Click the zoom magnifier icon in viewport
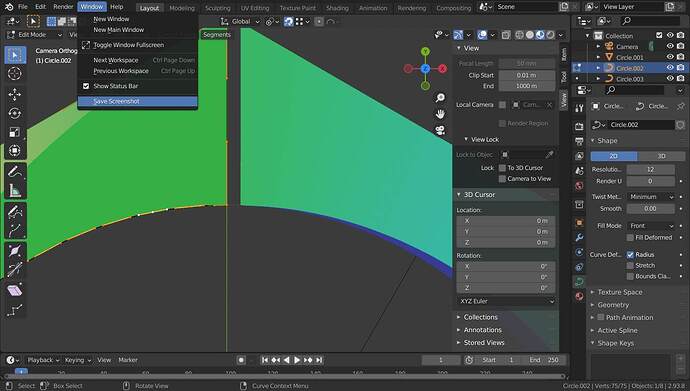 click(440, 98)
